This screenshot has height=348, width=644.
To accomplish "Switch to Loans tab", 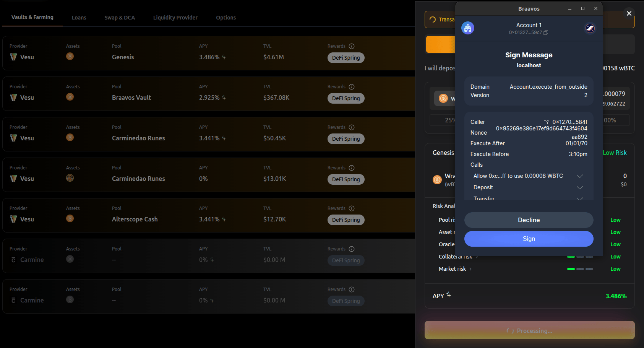I will [x=79, y=18].
